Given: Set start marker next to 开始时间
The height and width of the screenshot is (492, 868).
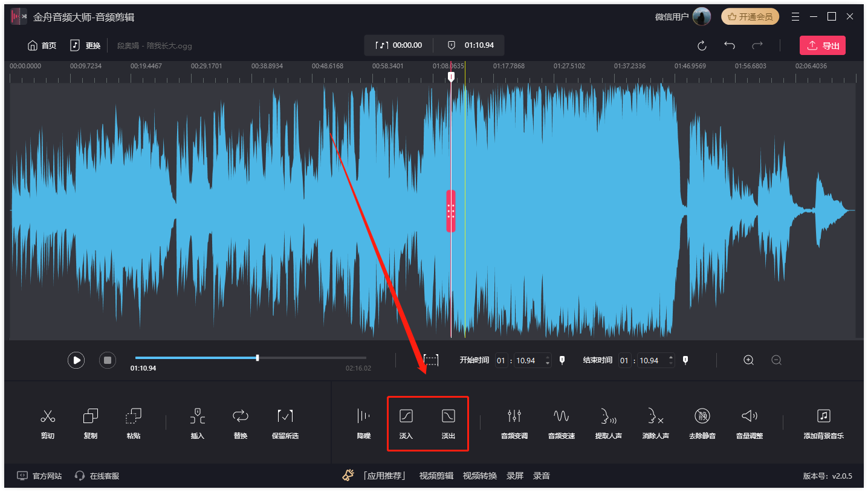Looking at the screenshot, I should pyautogui.click(x=562, y=360).
